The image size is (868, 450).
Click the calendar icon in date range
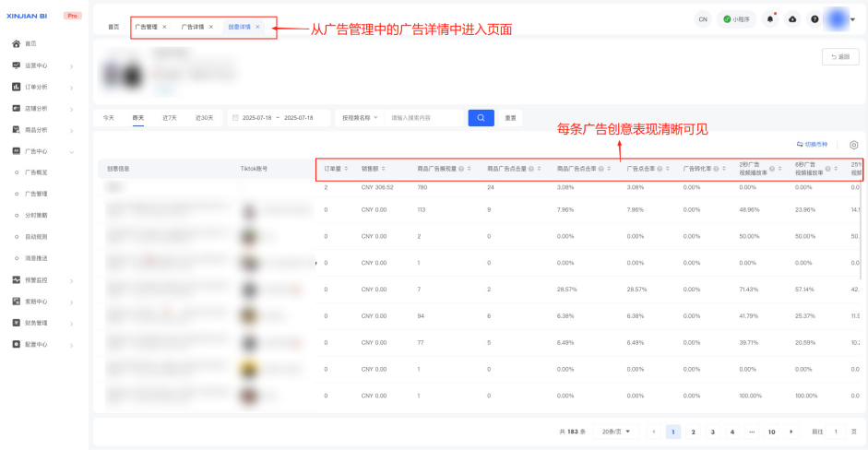(235, 118)
